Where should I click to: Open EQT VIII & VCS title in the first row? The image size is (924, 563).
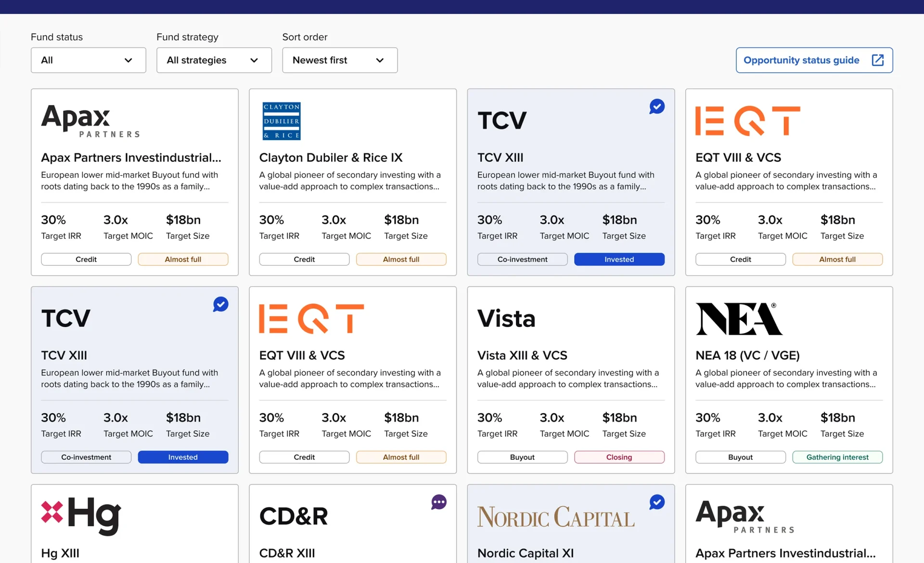coord(738,157)
